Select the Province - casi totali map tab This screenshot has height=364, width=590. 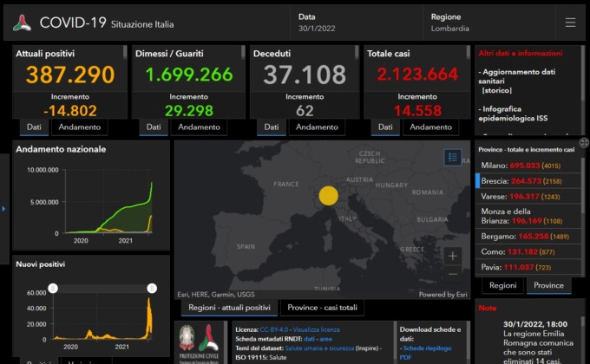pyautogui.click(x=322, y=308)
